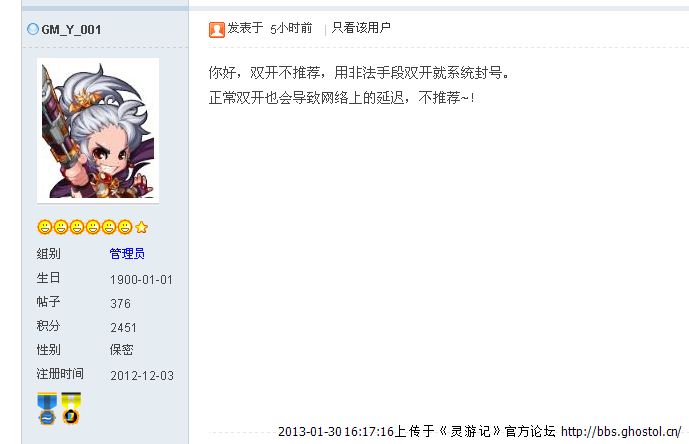Click the 积分 value 2451
The image size is (689, 444).
click(123, 328)
